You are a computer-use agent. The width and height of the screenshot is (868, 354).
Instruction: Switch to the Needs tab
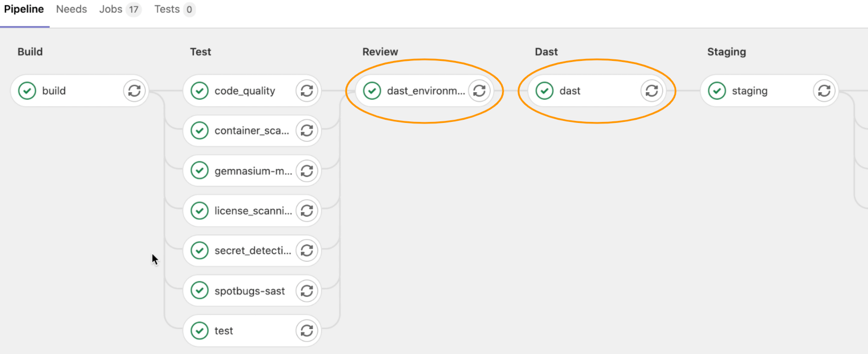click(x=72, y=10)
